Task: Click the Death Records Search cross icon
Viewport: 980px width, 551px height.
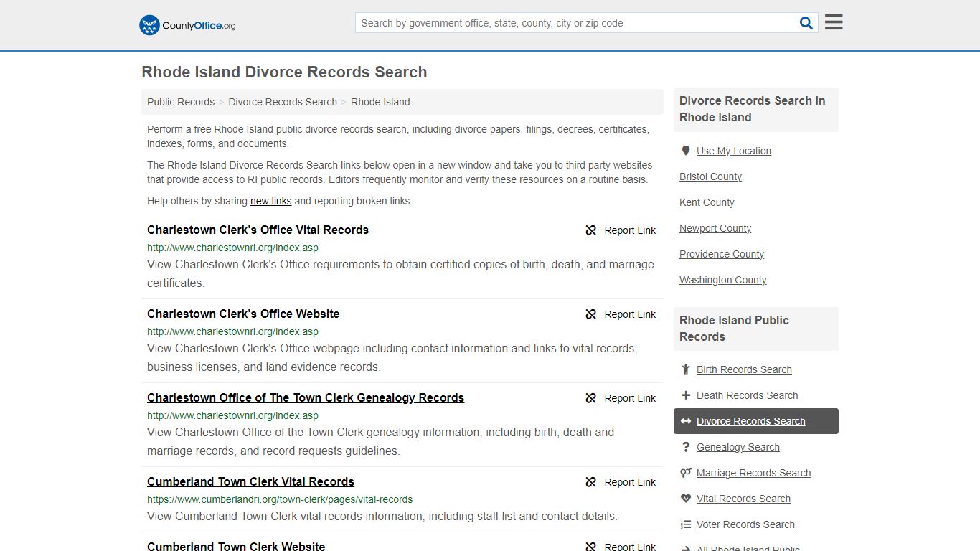Action: [x=686, y=395]
